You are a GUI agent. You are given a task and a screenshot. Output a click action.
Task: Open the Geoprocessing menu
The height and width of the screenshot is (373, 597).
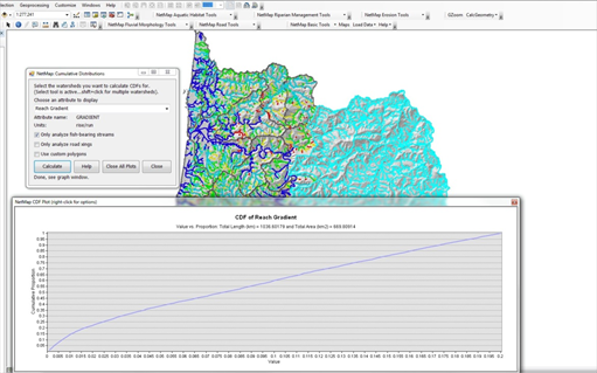pyautogui.click(x=34, y=5)
